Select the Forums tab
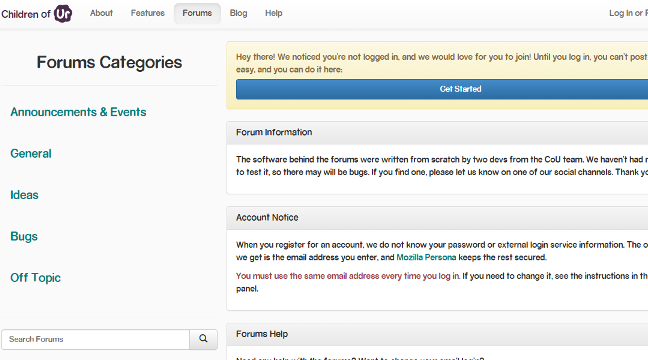The width and height of the screenshot is (648, 360). (197, 13)
